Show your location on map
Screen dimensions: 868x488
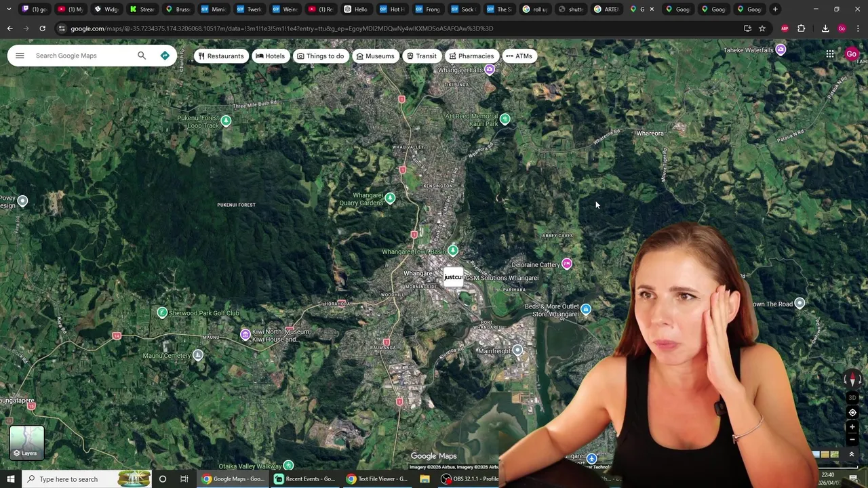tap(852, 413)
